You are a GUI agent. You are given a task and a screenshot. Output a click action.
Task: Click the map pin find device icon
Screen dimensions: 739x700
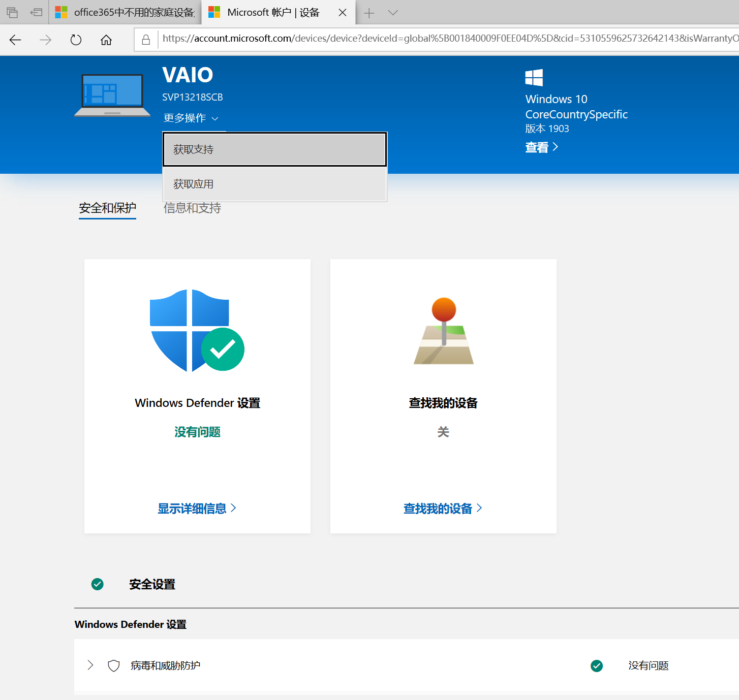444,331
